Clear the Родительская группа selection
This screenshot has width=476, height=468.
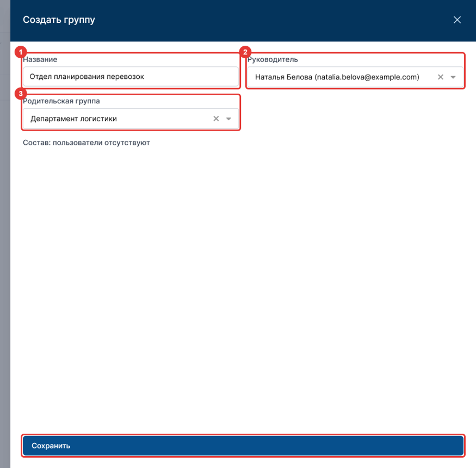coord(216,119)
